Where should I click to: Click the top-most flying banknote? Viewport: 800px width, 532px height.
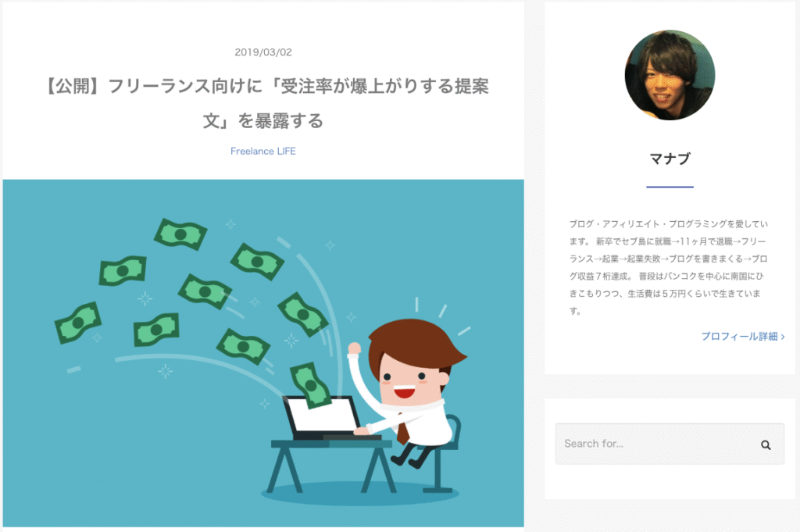pyautogui.click(x=180, y=234)
